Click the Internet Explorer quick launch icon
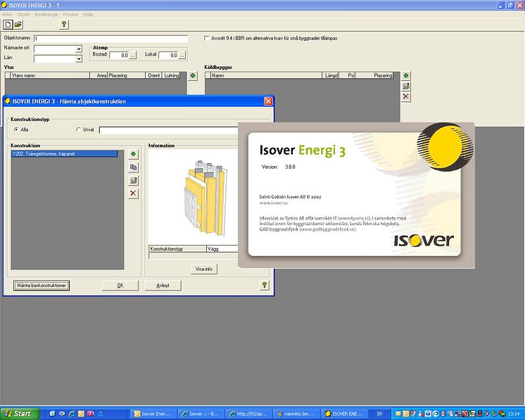 tap(72, 414)
